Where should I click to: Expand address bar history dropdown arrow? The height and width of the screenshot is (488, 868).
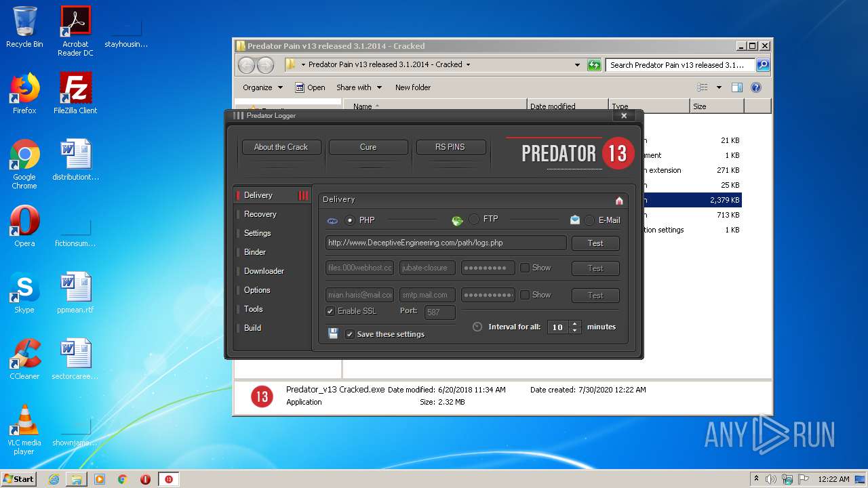pos(577,65)
